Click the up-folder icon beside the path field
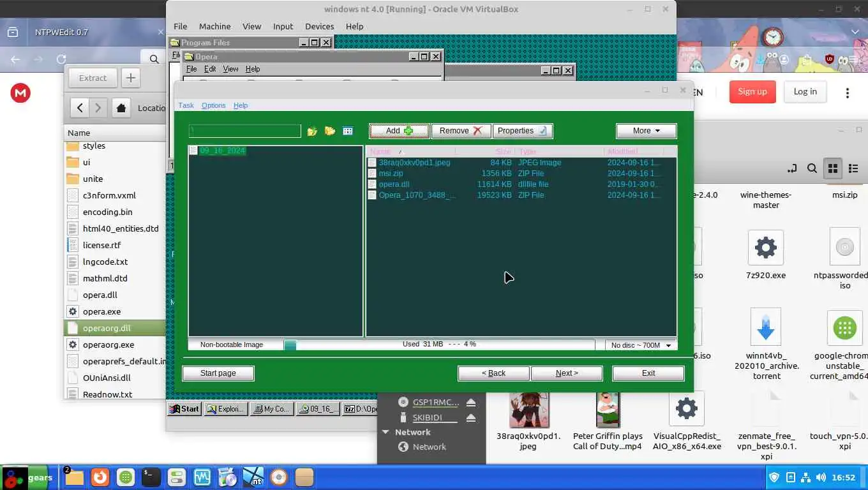This screenshot has height=490, width=868. point(312,131)
